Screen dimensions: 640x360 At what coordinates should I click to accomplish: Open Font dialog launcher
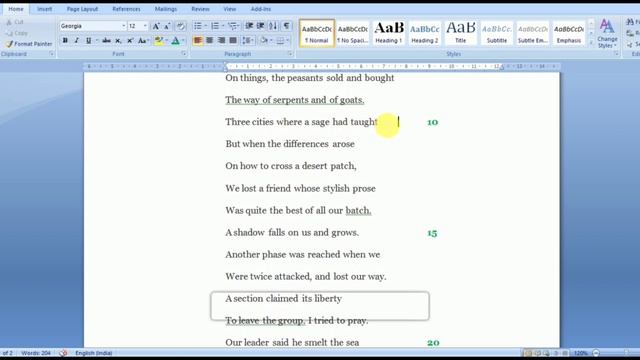[x=184, y=54]
